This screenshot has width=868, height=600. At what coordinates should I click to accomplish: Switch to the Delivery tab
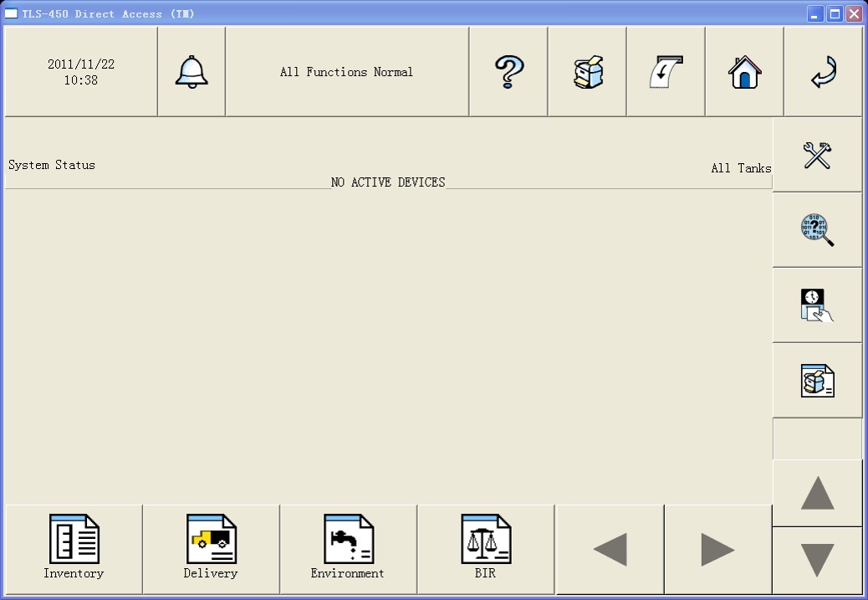(x=211, y=549)
